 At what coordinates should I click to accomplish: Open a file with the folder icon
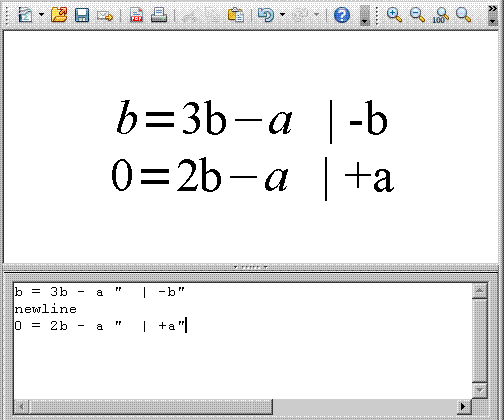click(59, 15)
